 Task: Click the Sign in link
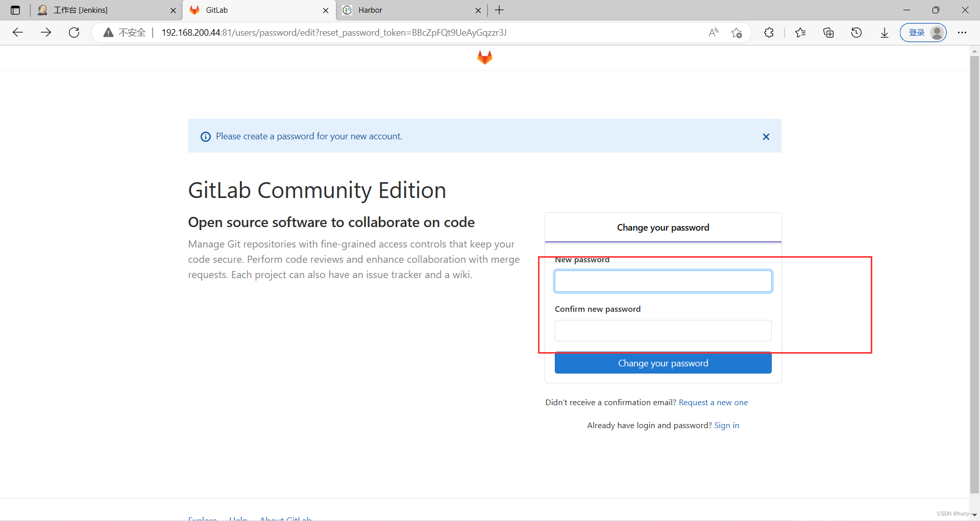click(x=726, y=426)
